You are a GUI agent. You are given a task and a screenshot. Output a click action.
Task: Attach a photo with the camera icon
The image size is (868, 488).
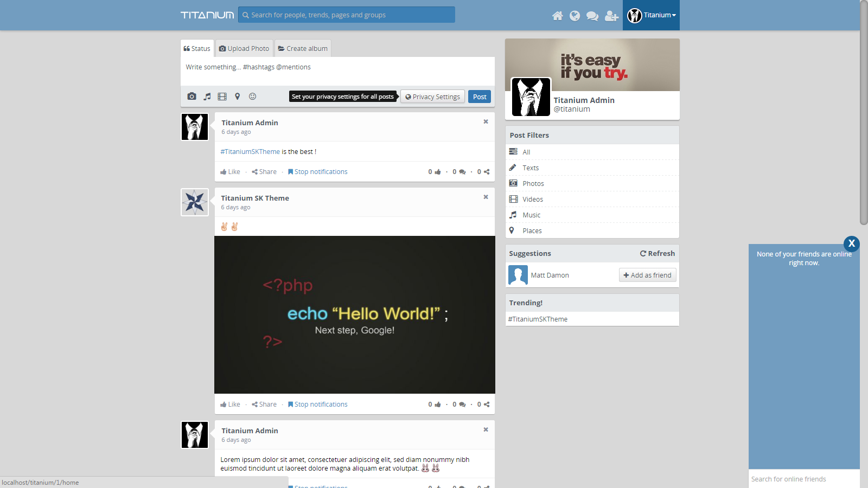point(192,97)
